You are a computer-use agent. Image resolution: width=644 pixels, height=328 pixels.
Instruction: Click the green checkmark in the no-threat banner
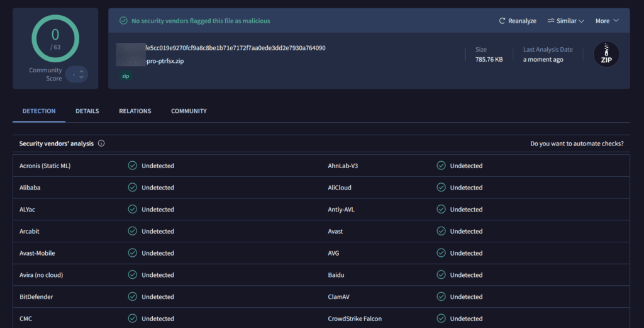point(123,21)
